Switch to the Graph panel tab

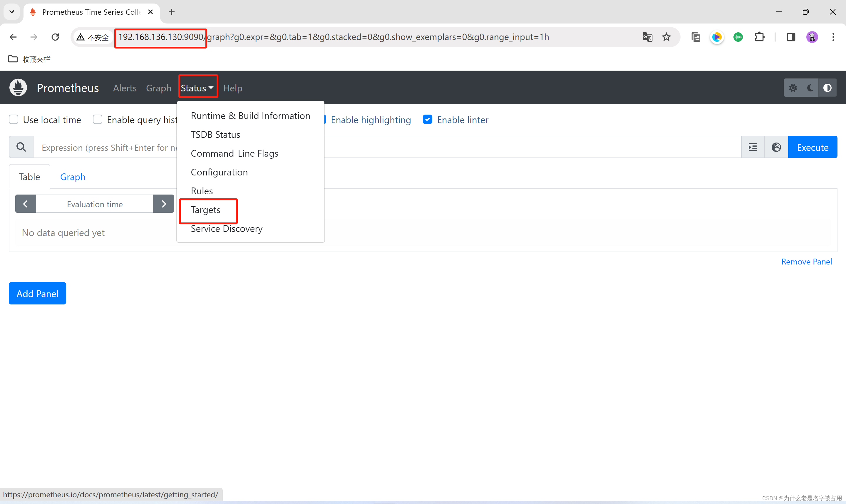pos(73,177)
